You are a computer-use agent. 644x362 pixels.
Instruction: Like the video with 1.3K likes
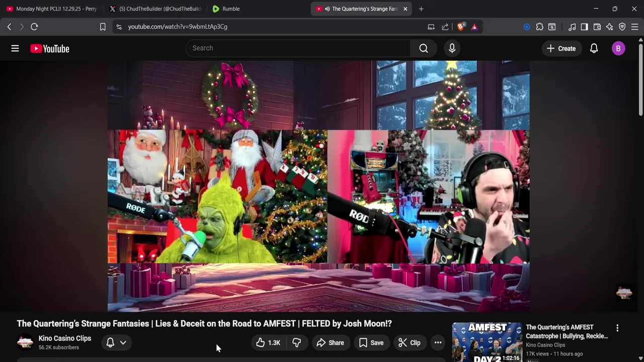(268, 342)
